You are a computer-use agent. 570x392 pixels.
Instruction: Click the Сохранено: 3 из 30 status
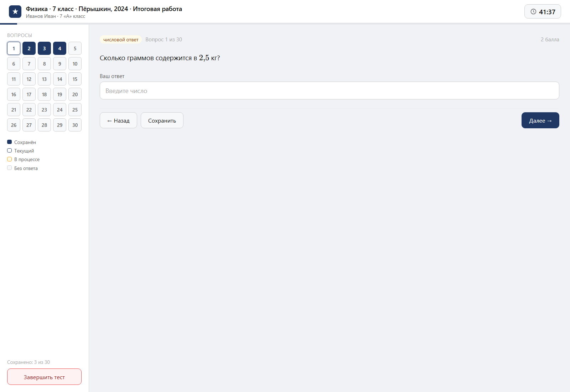coord(28,362)
